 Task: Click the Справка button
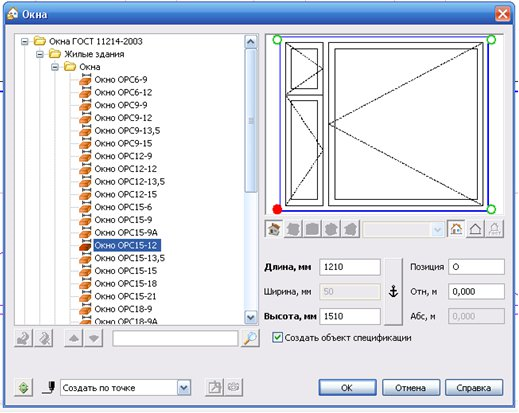(x=474, y=388)
